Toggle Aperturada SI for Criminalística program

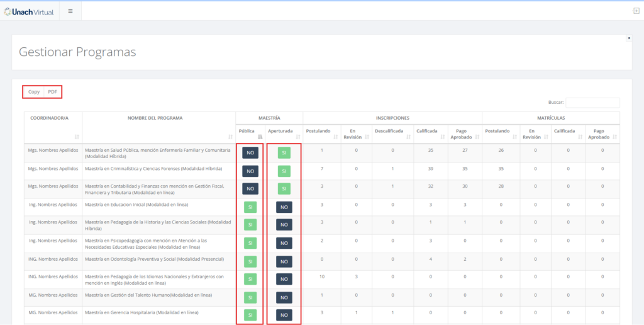pyautogui.click(x=284, y=171)
